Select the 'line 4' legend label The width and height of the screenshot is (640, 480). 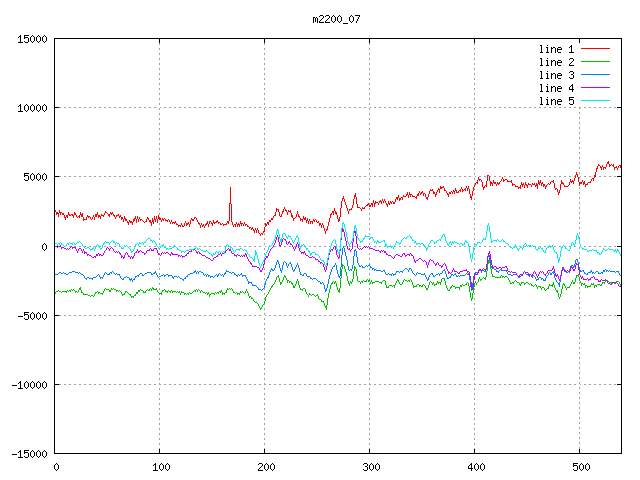pos(556,88)
